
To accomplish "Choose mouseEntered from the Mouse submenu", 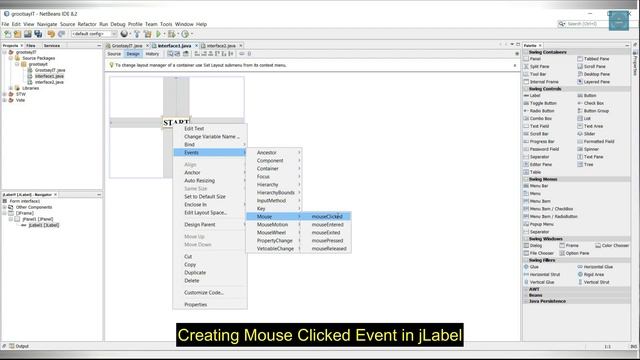I will 327,225.
